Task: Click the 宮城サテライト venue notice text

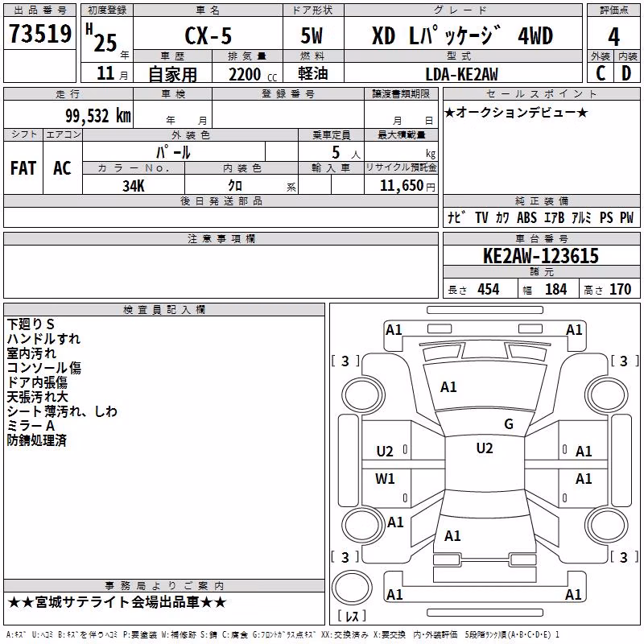Action: point(117,602)
